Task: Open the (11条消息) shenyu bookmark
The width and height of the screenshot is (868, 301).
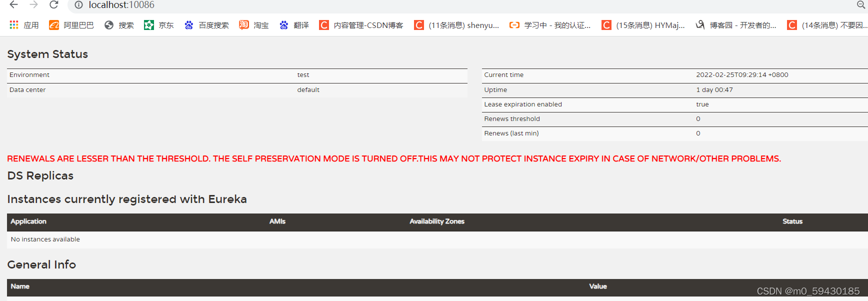Action: 456,25
